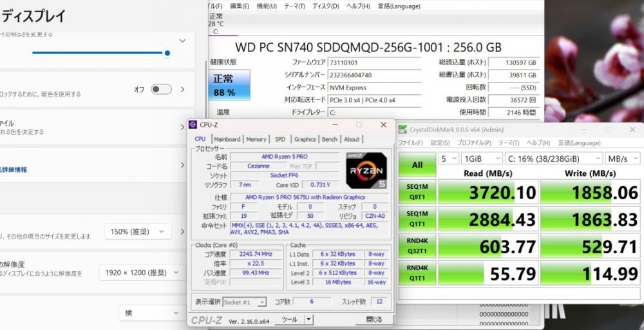Click power-on count value 36572 回

pyautogui.click(x=513, y=100)
